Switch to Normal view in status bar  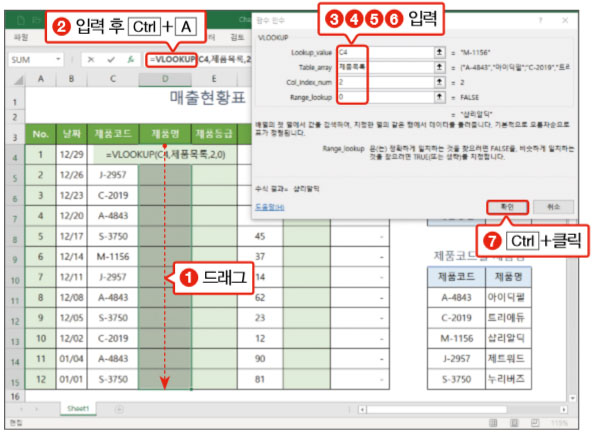493,423
